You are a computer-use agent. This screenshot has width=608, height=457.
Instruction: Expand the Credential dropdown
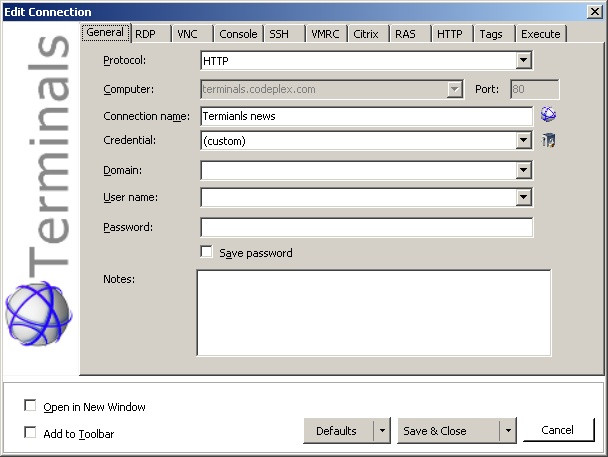[523, 140]
